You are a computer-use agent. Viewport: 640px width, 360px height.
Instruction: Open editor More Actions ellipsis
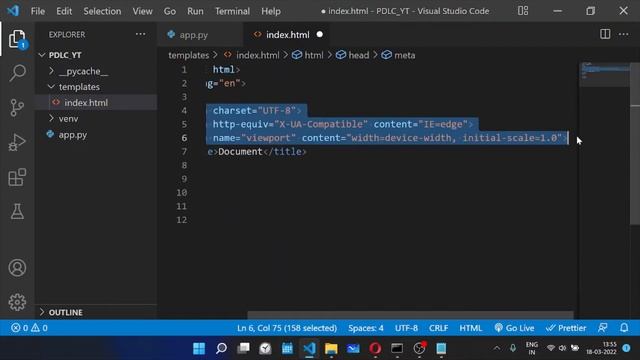[623, 34]
